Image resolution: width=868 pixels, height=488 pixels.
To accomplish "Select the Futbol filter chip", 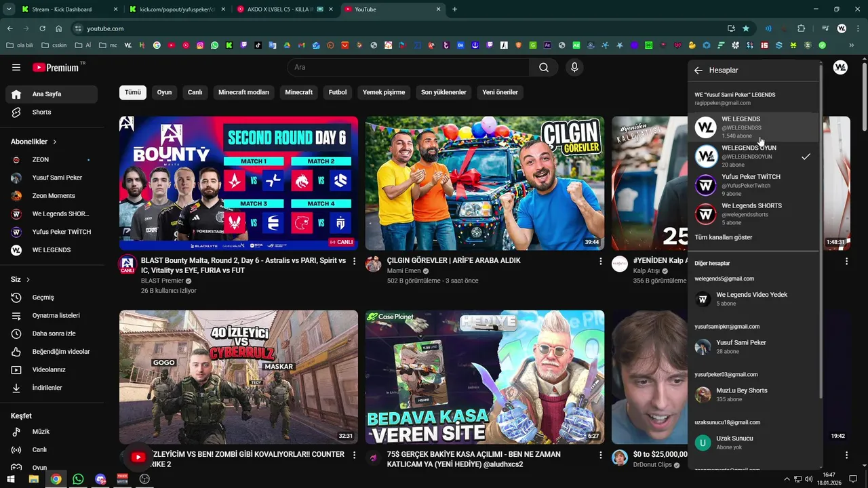I will coord(338,93).
